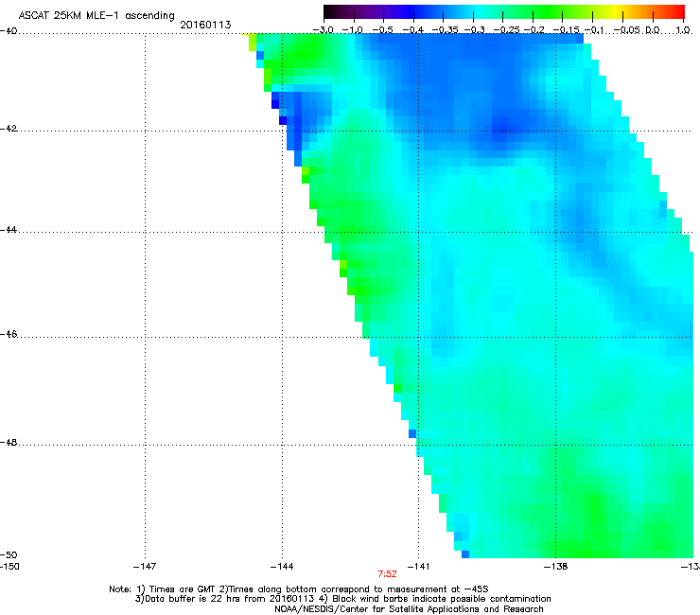Click the -150 longitude axis label

(x=9, y=567)
